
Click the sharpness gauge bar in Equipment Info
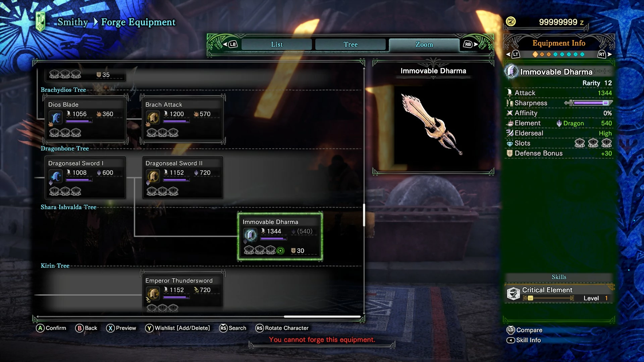[x=588, y=103]
